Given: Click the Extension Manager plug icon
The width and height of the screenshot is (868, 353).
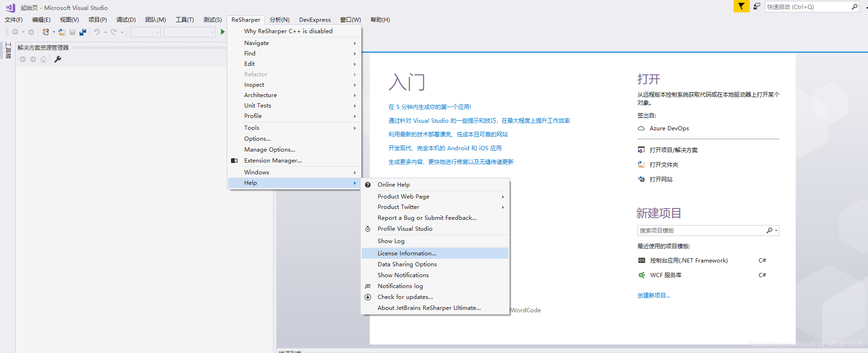Looking at the screenshot, I should [x=234, y=161].
